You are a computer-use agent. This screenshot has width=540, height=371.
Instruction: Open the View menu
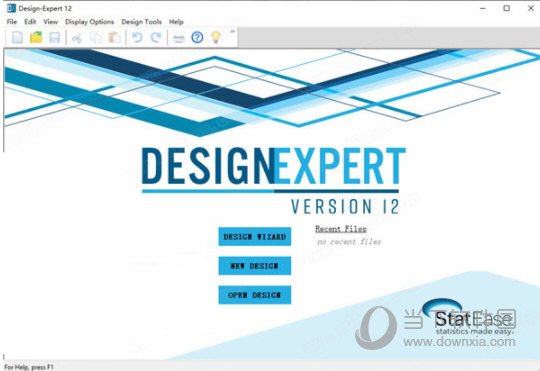pyautogui.click(x=50, y=22)
